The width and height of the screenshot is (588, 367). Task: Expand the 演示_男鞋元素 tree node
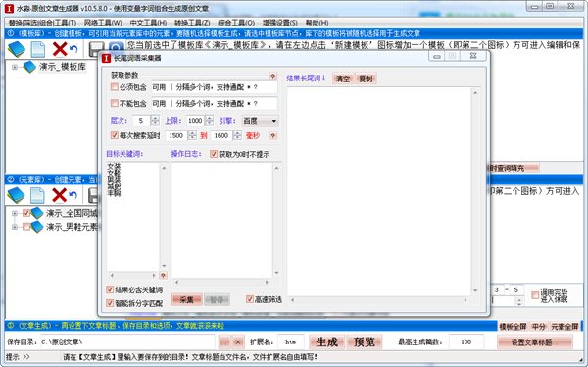[x=15, y=227]
